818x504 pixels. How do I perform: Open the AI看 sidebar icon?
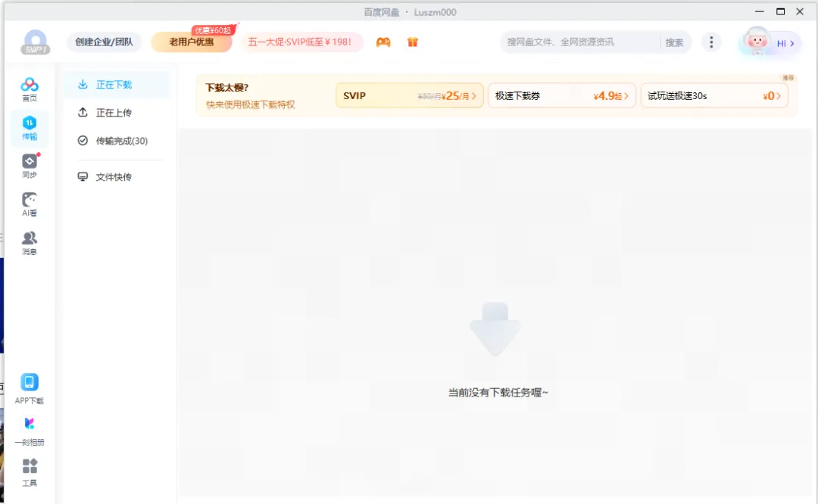coord(30,204)
